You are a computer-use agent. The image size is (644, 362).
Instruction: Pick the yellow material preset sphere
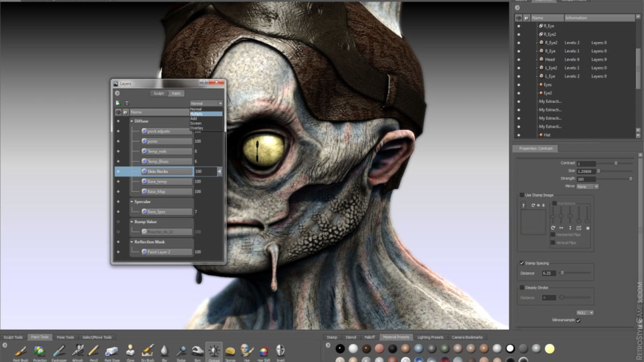549,349
